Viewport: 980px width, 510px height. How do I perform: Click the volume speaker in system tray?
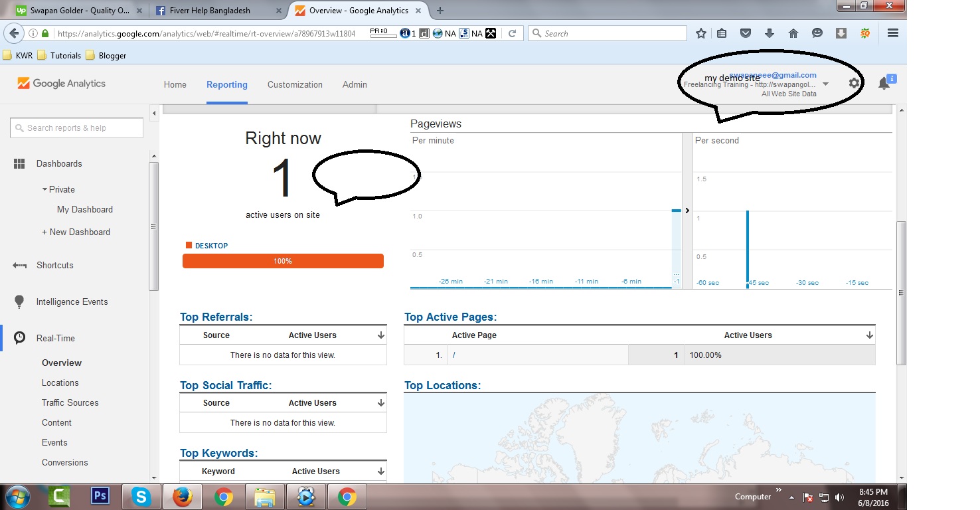pyautogui.click(x=839, y=497)
